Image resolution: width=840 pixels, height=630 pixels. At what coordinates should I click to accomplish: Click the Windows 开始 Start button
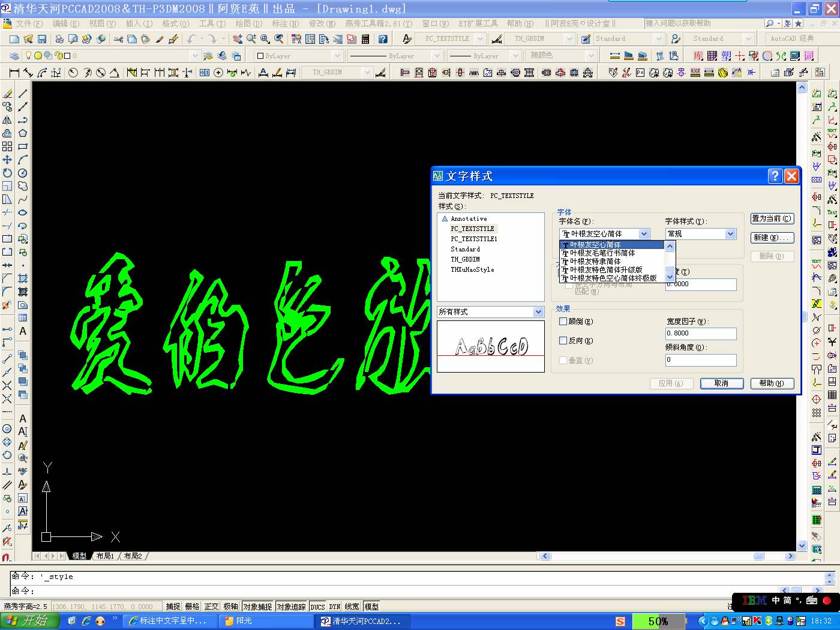coord(30,621)
